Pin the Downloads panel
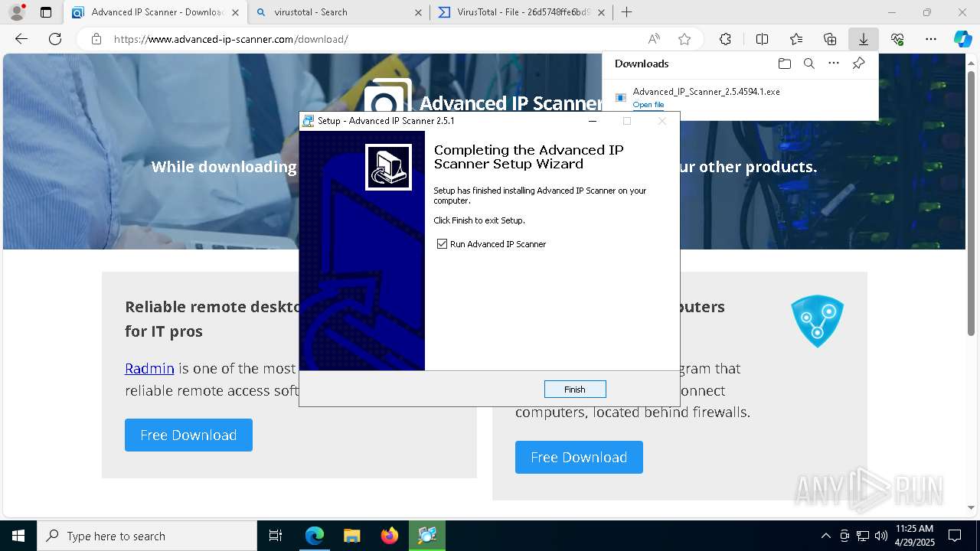Viewport: 980px width, 551px height. pyautogui.click(x=859, y=64)
